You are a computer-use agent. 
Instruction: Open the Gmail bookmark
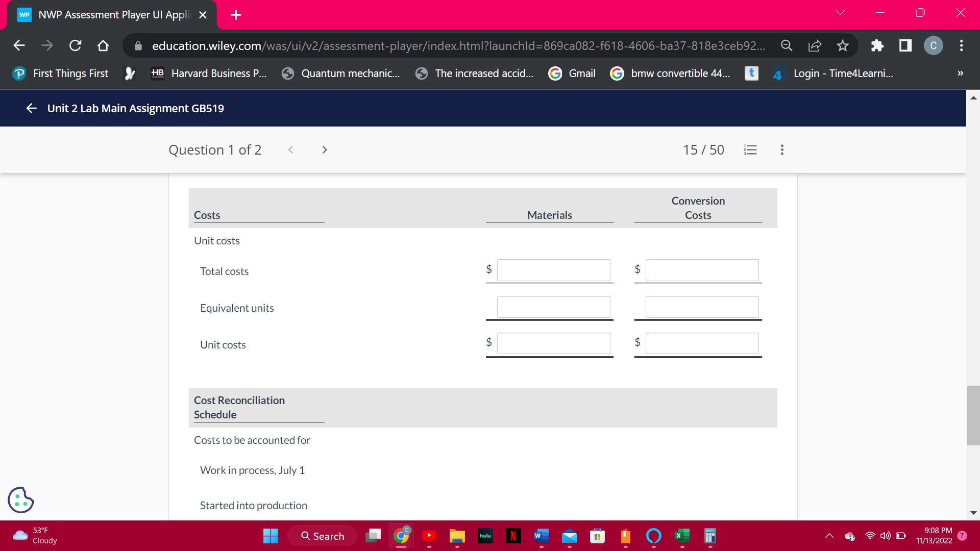pyautogui.click(x=572, y=73)
